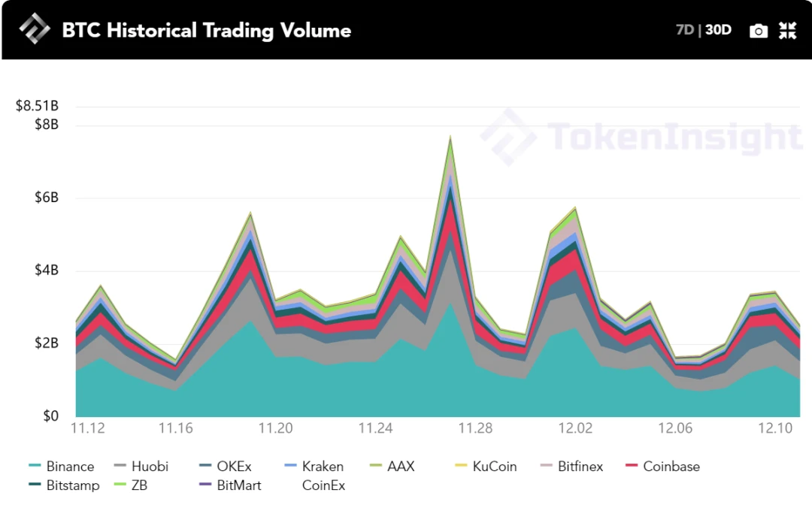Click the TokenInsight logo in header

35,29
